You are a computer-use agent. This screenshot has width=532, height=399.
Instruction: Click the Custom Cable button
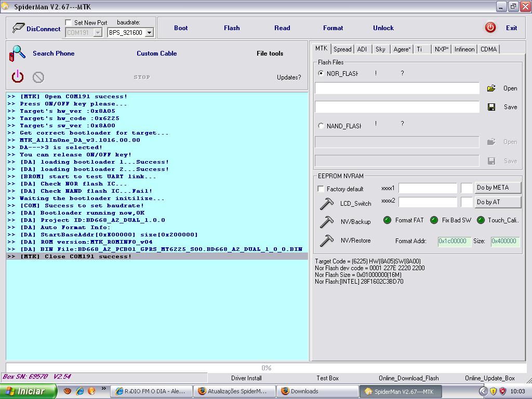pyautogui.click(x=157, y=54)
